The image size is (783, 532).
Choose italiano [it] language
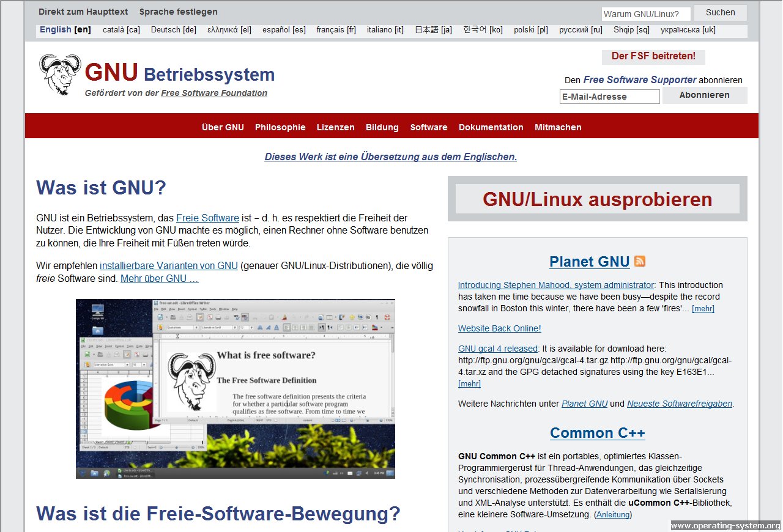click(385, 30)
